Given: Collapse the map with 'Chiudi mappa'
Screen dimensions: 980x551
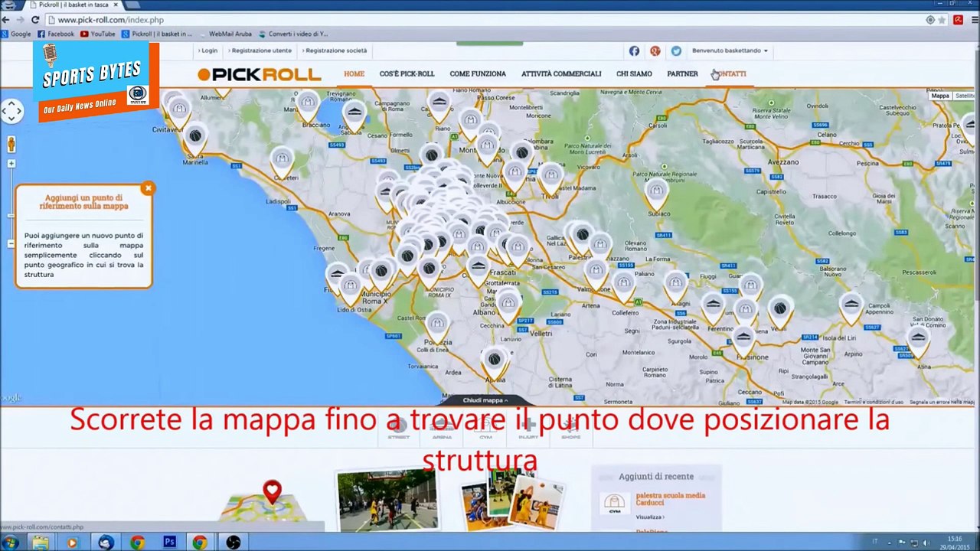Looking at the screenshot, I should (x=485, y=400).
